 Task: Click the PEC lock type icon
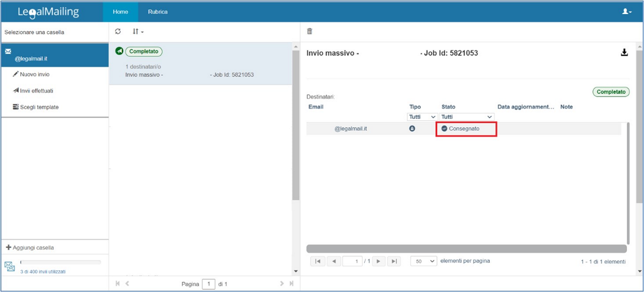[x=412, y=129]
